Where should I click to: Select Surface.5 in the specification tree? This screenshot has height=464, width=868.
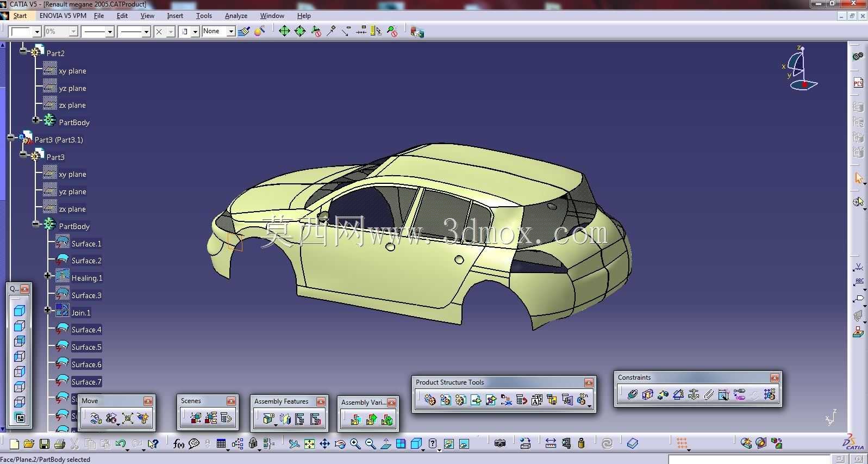coord(86,347)
